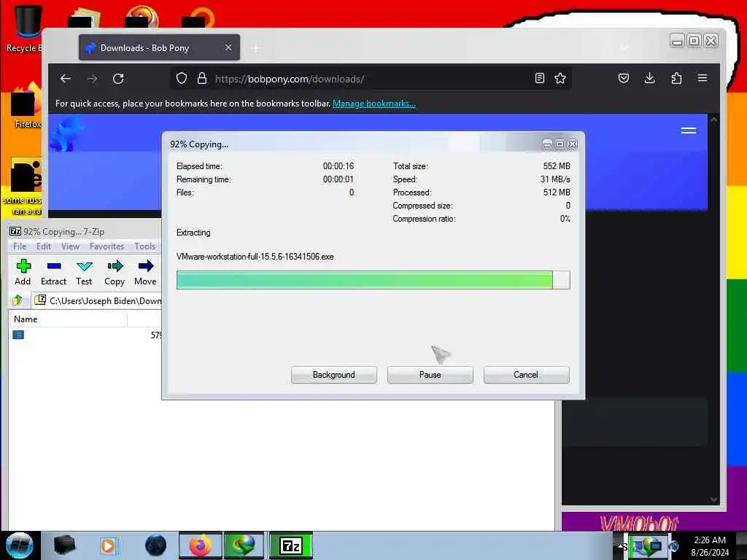Open the clock showing 2:26 AM
Screen dimensions: 747x560
(710, 545)
